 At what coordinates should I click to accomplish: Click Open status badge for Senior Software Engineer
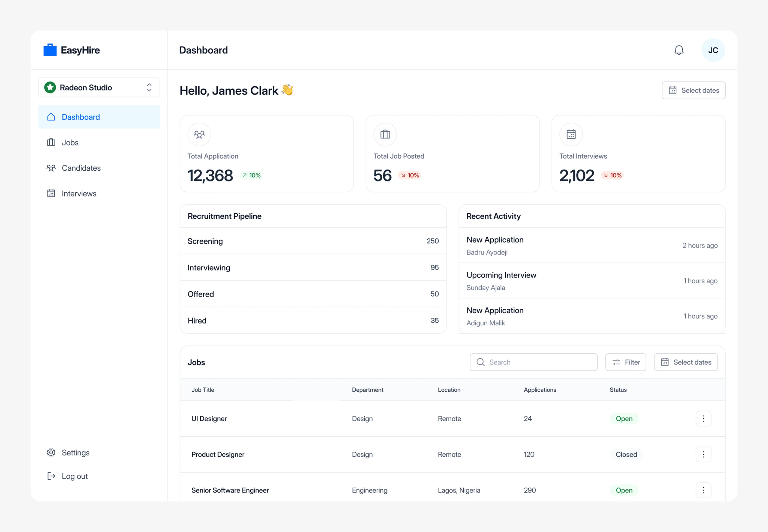624,490
